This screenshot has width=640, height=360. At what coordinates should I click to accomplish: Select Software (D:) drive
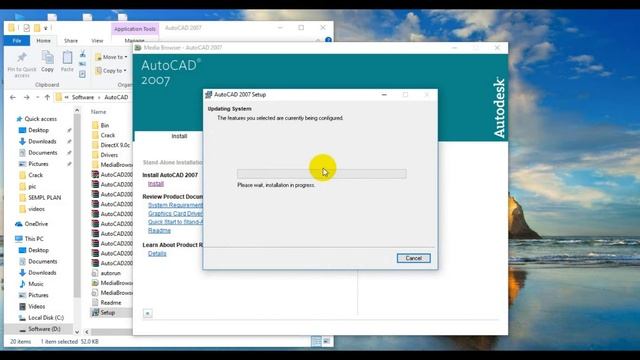45,329
